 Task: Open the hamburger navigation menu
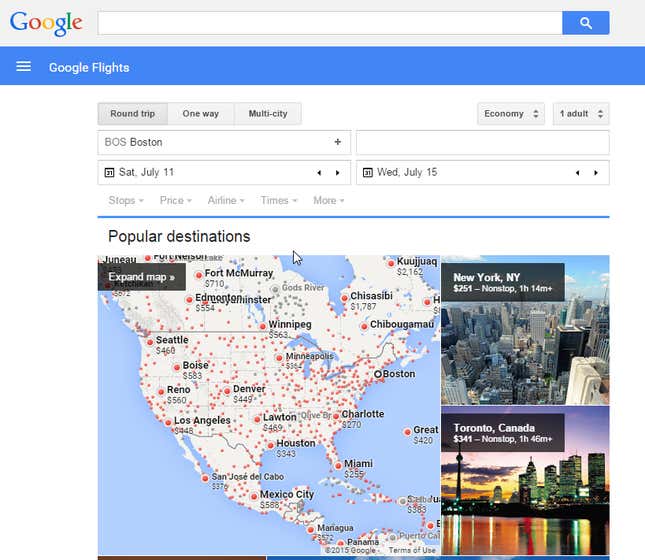click(x=24, y=67)
